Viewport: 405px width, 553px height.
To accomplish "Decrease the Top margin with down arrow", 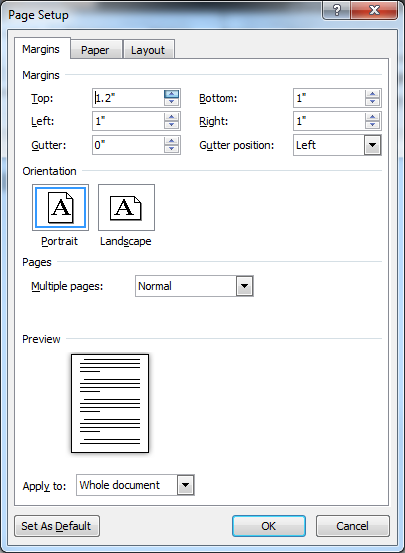I will click(171, 102).
